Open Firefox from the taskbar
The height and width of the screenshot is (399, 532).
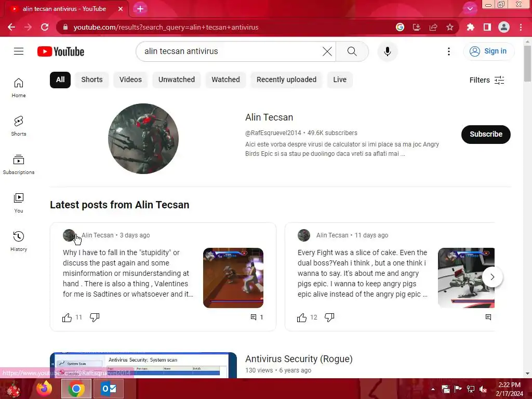pyautogui.click(x=45, y=389)
